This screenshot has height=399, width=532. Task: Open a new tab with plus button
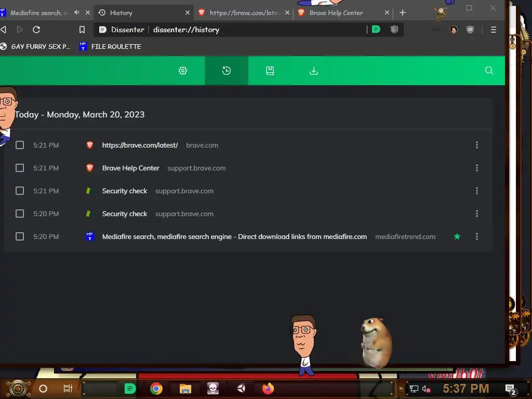pyautogui.click(x=403, y=12)
